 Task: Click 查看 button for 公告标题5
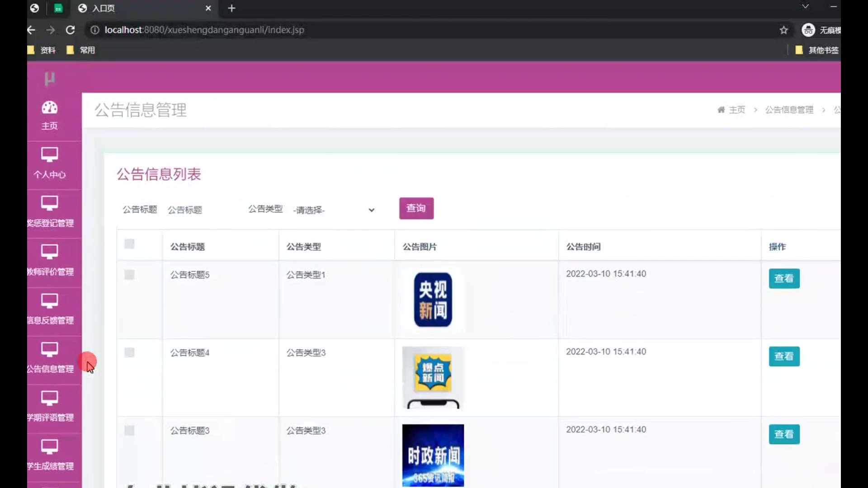[x=784, y=278]
